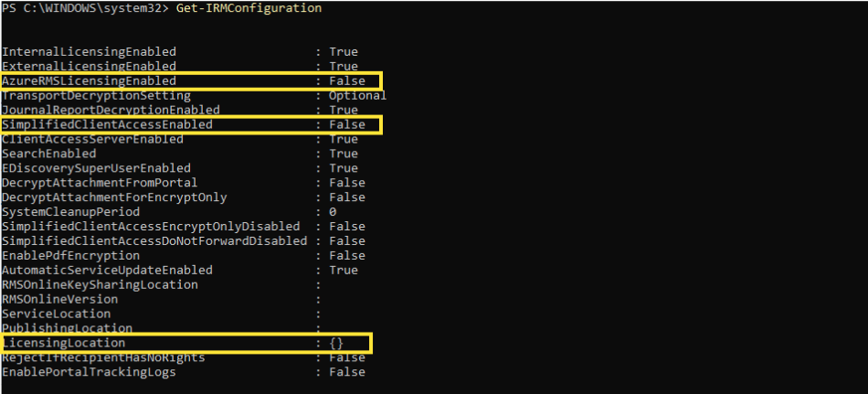This screenshot has width=868, height=394.
Task: Click the JournalReportDecryptionEnabled property name
Action: tap(111, 110)
